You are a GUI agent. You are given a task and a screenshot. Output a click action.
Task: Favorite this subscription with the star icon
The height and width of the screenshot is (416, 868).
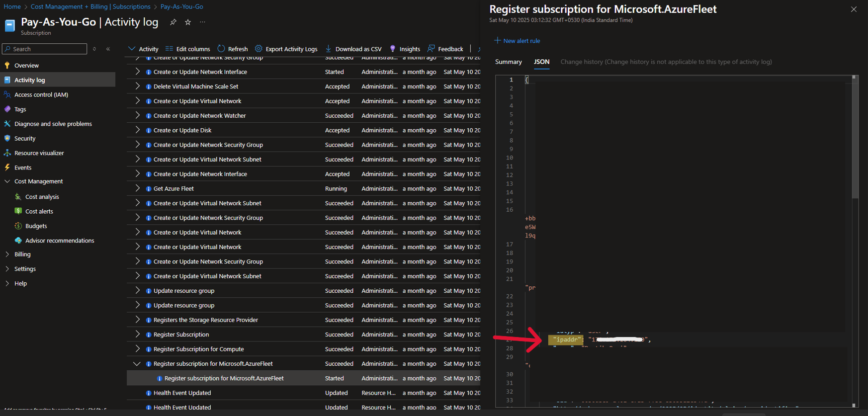tap(188, 22)
